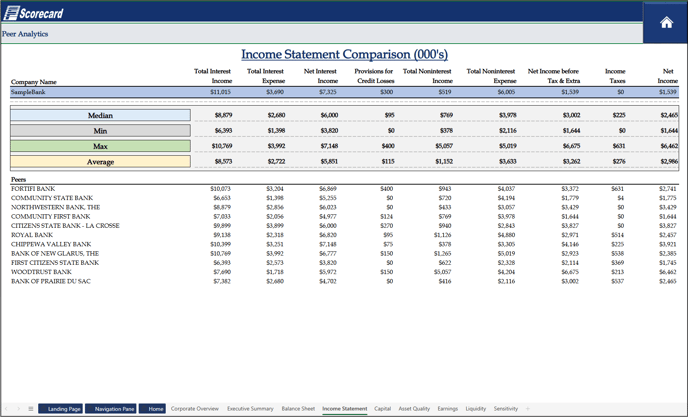Screen dimensions: 688x417
Task: Switch to the Executive Summary tab
Action: tap(250, 409)
